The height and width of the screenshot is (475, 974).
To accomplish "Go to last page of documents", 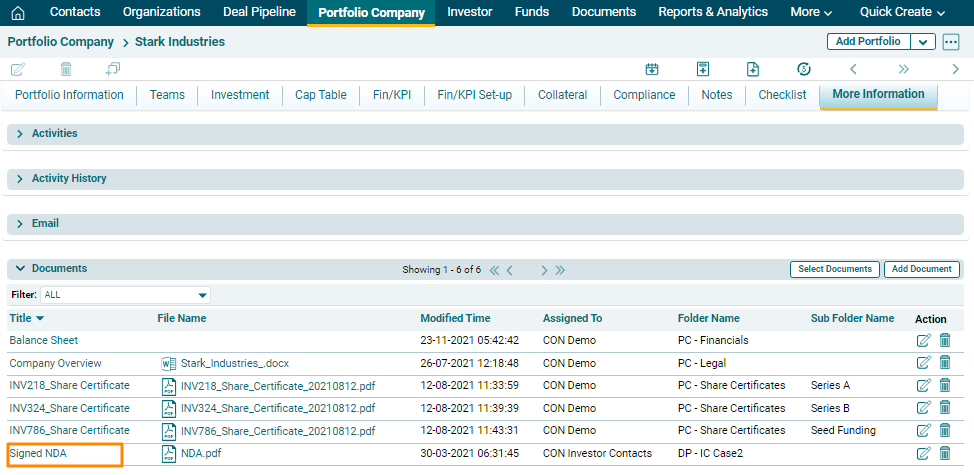I will coord(560,270).
